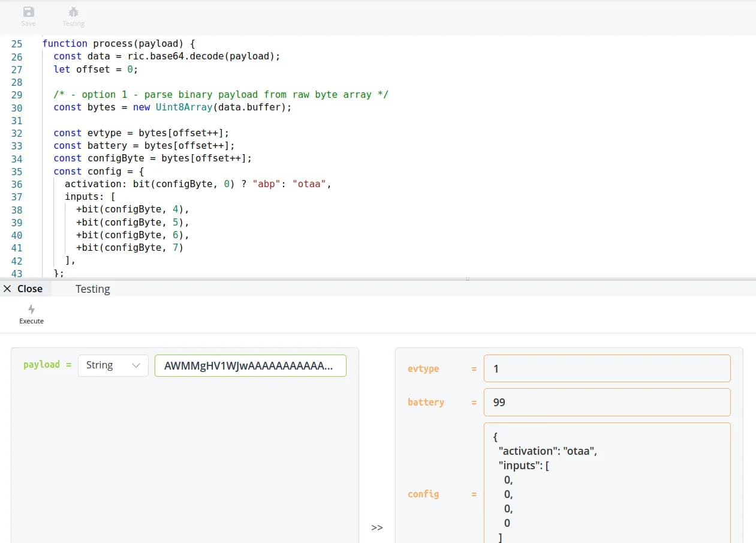
Task: Click the orange battery result label
Action: click(426, 403)
